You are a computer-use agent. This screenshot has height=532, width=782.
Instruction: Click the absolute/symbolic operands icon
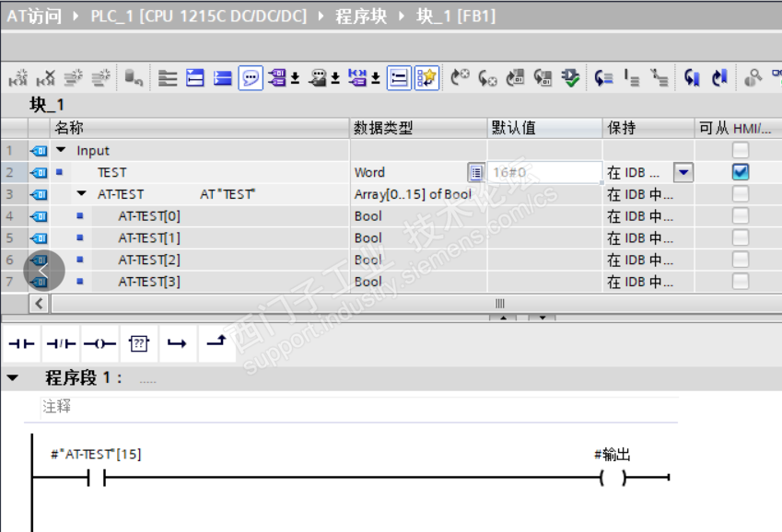pyautogui.click(x=277, y=78)
